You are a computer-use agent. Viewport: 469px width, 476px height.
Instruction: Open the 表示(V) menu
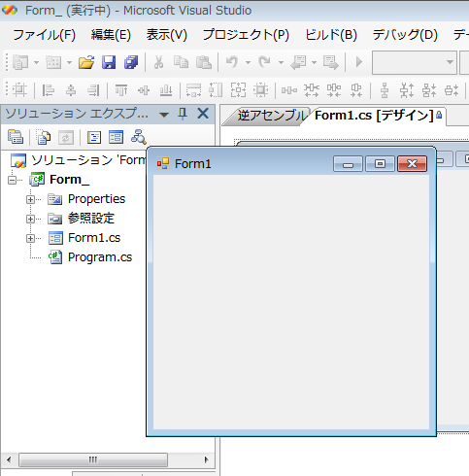click(x=166, y=35)
